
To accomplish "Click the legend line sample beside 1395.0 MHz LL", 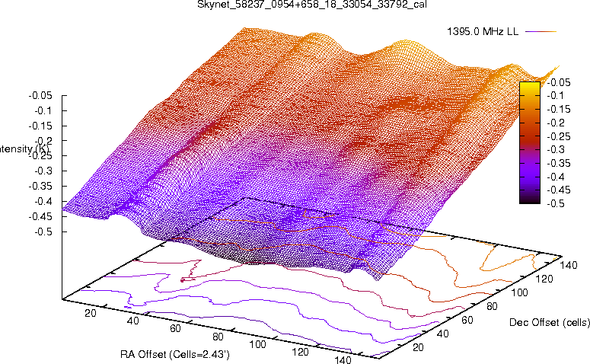I will coord(541,32).
